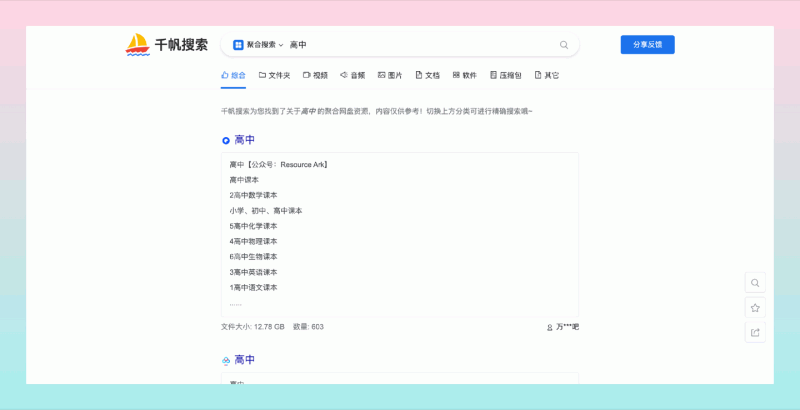Click the video icon on 视频 tab
800x410 pixels.
click(x=307, y=75)
